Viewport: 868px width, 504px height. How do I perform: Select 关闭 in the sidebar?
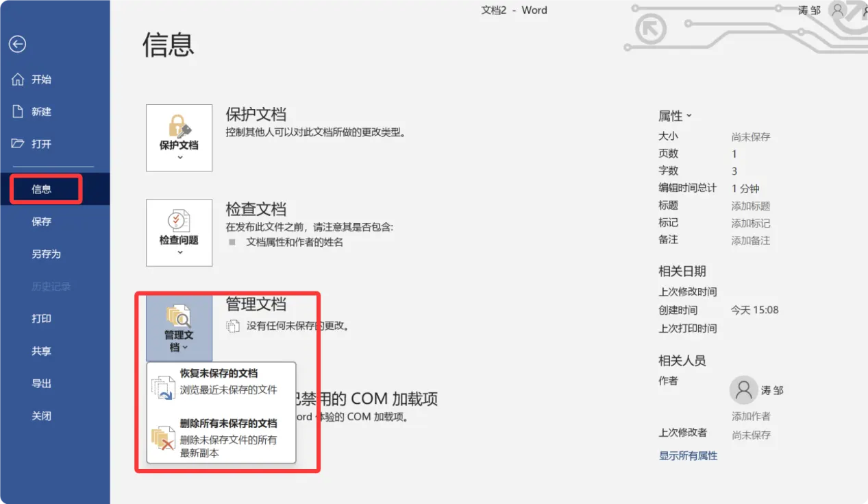55,416
